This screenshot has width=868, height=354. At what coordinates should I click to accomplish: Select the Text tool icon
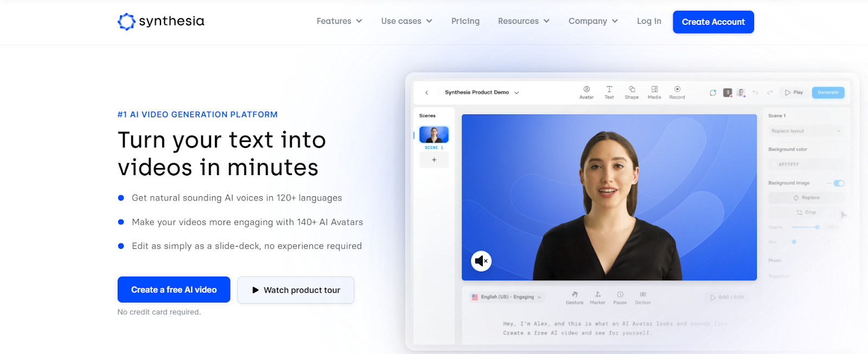(609, 89)
